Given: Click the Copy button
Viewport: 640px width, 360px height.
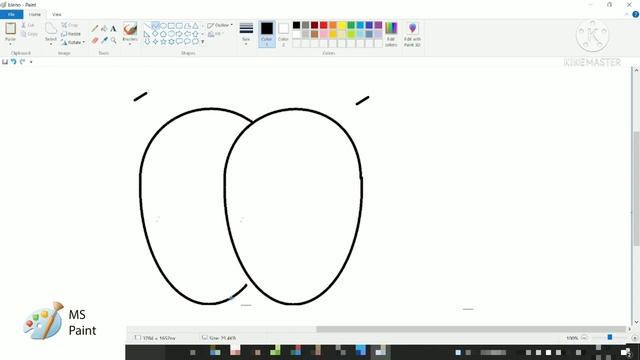Looking at the screenshot, I should 29,34.
